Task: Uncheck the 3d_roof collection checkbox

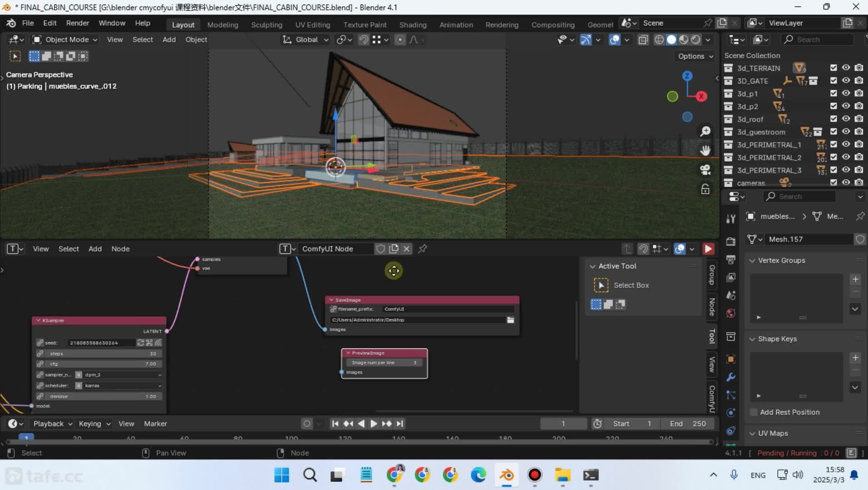Action: 833,119
